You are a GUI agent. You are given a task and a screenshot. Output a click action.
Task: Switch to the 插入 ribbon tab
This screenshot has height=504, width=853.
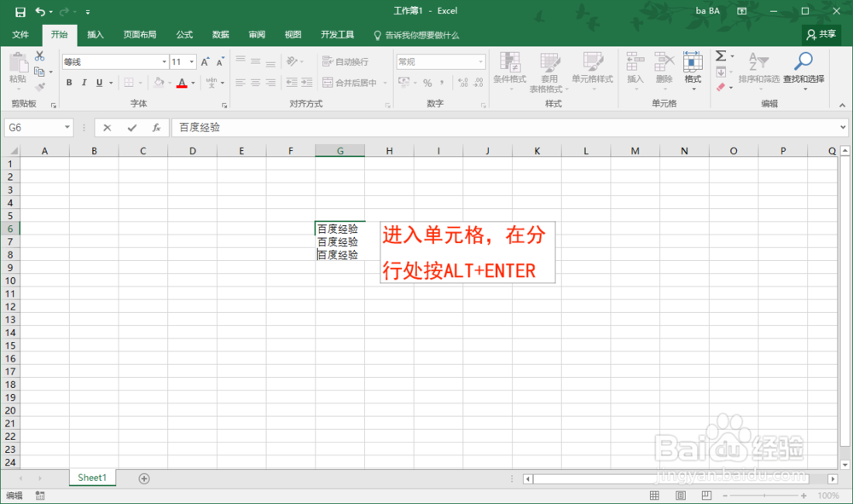(x=95, y=35)
